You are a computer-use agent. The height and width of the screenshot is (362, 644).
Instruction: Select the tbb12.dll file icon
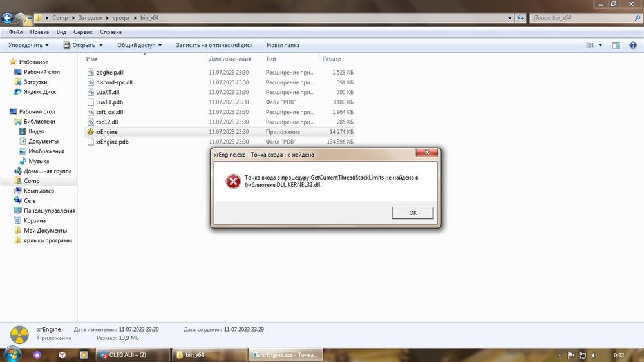click(x=90, y=122)
